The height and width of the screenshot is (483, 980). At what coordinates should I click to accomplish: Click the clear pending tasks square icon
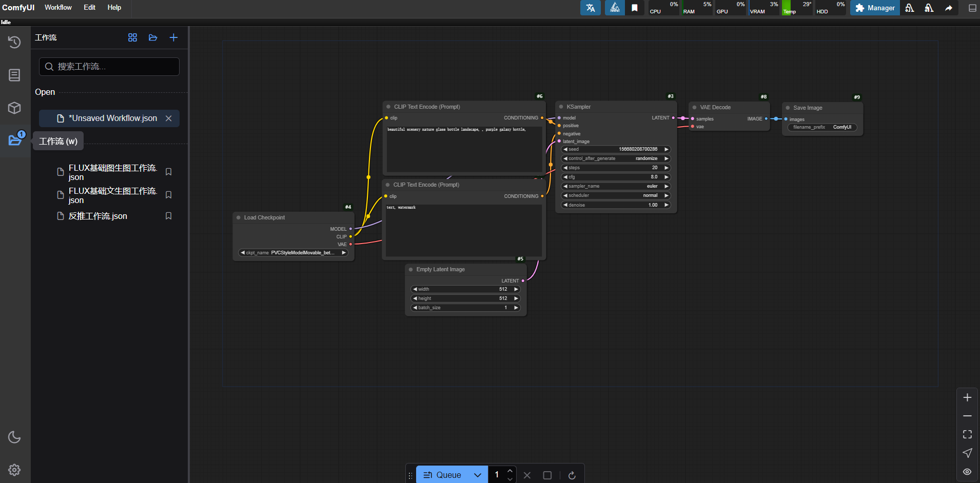click(547, 475)
